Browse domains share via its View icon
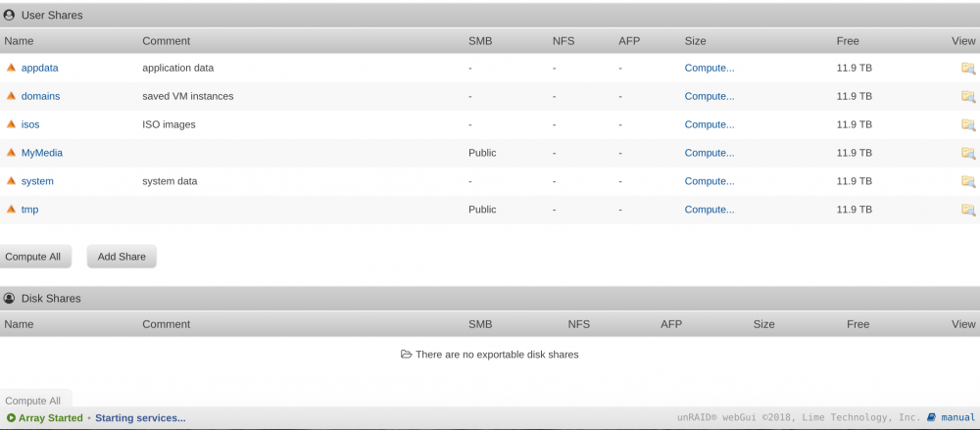Image resolution: width=980 pixels, height=430 pixels. 968,96
